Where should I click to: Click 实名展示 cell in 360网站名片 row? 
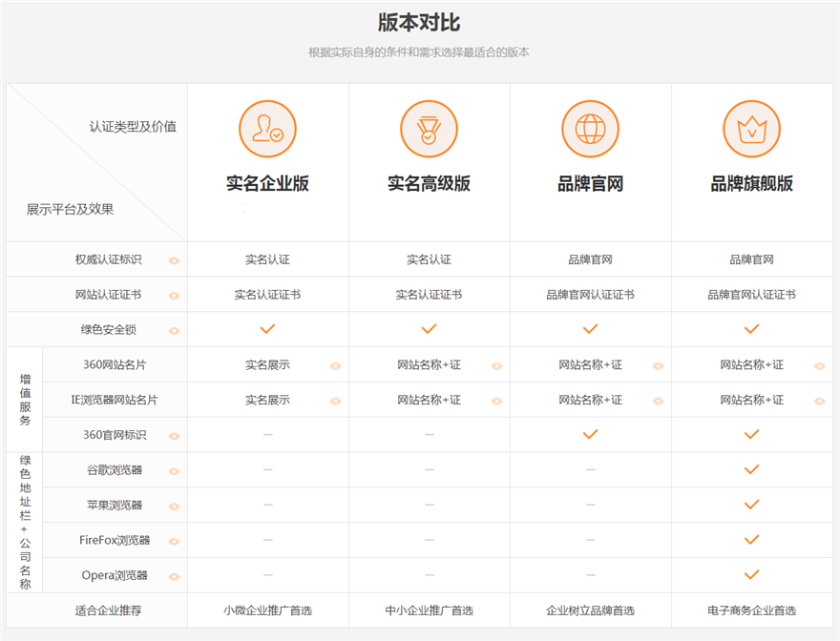coord(268,364)
